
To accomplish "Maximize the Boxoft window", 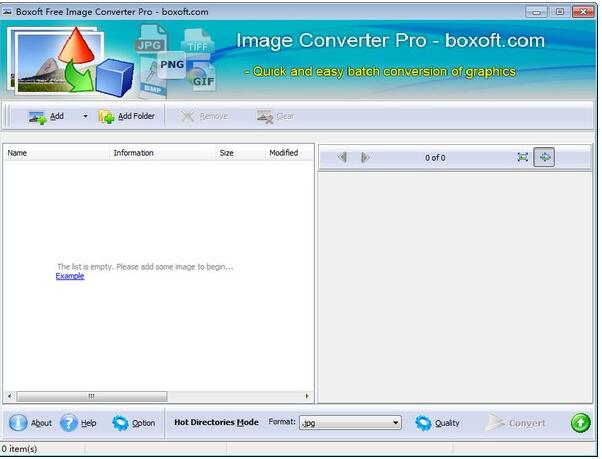I will pos(560,12).
